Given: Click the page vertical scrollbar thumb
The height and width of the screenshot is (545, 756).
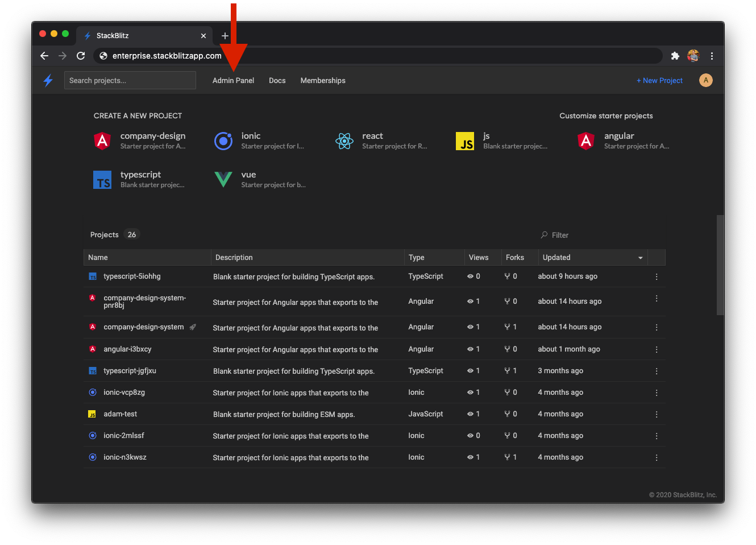Looking at the screenshot, I should point(720,265).
